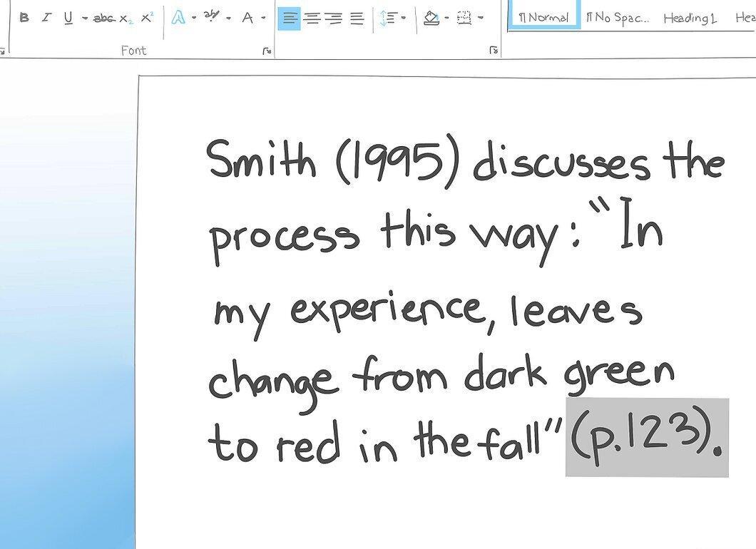Expand the font color dropdown arrow

[263, 18]
